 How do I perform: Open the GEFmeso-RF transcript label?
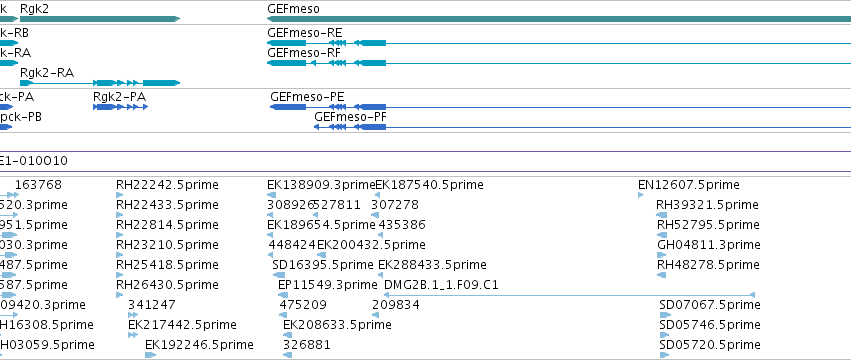(x=304, y=53)
